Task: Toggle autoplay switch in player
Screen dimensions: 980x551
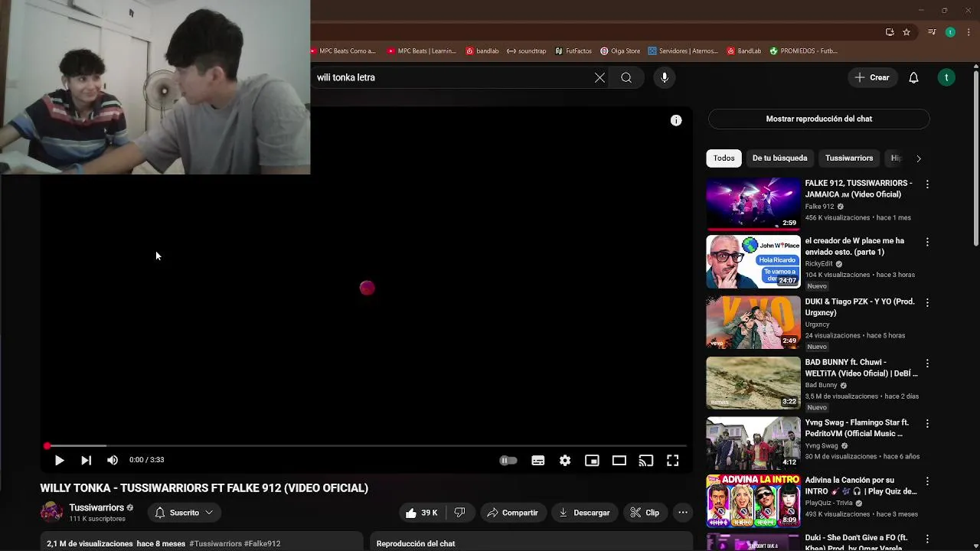Action: point(508,460)
